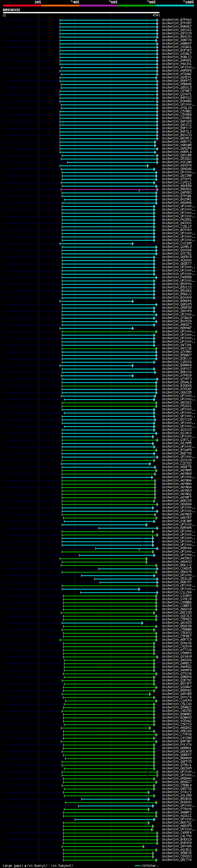Click the purple ~60% identity legend segment

tap(98, 6)
